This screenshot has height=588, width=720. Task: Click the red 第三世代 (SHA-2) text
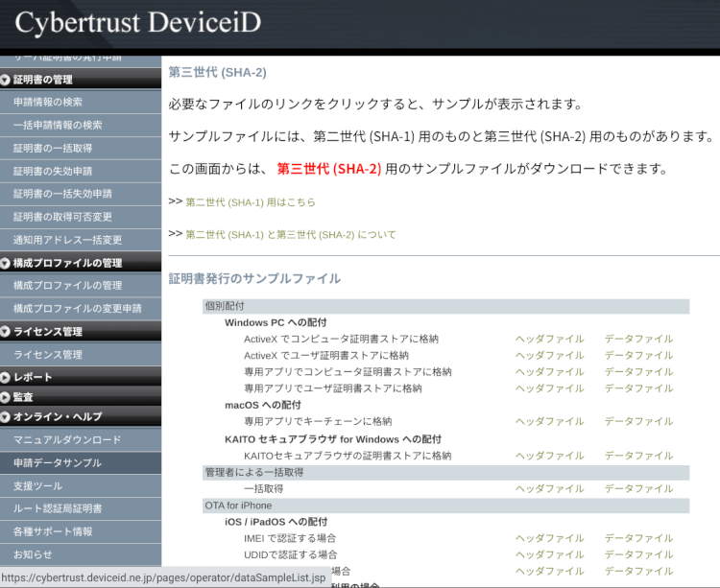[328, 169]
